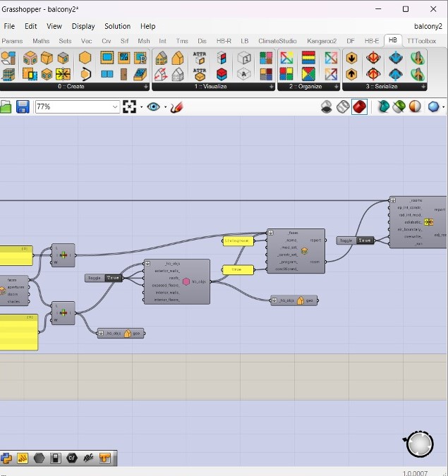Viewport: 448px width, 476px height.
Task: Open the 77% zoom level dropdown
Action: (x=115, y=107)
